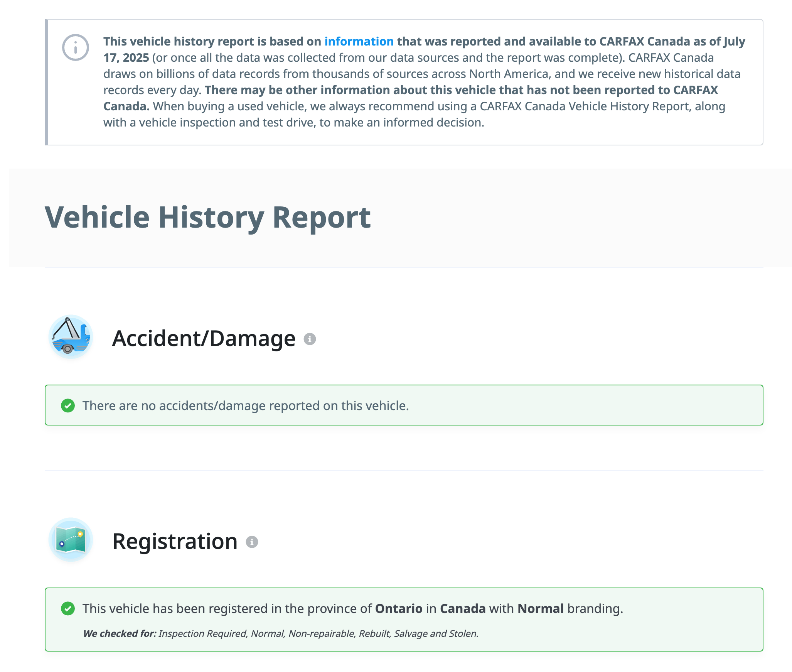Screen dimensions: 792x672
Task: Click the "Accident/Damage" section title
Action: [204, 338]
